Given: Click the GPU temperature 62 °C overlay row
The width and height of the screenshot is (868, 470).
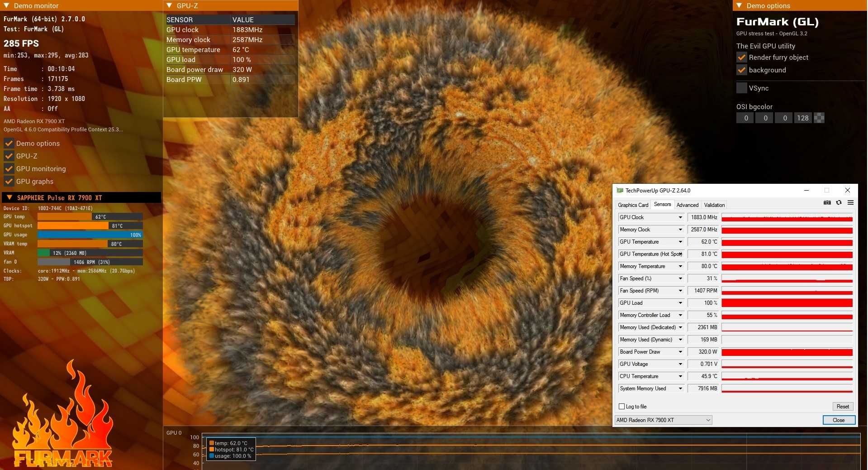Looking at the screenshot, I should [230, 50].
